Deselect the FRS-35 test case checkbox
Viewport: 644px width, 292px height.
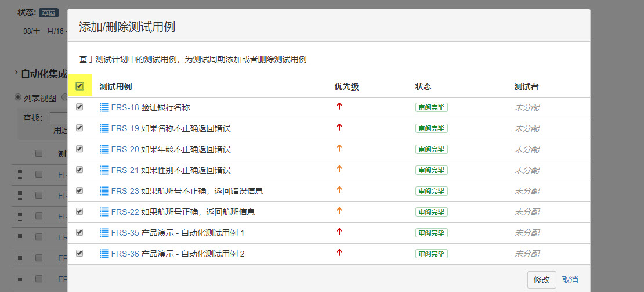tap(79, 232)
